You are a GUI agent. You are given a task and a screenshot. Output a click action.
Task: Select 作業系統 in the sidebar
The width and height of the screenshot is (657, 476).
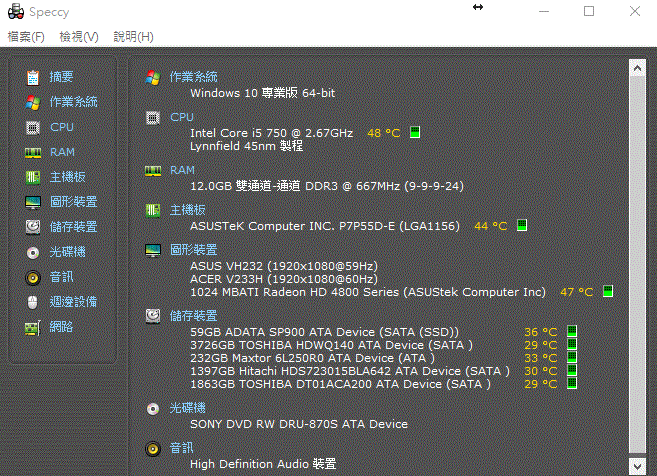click(x=73, y=102)
